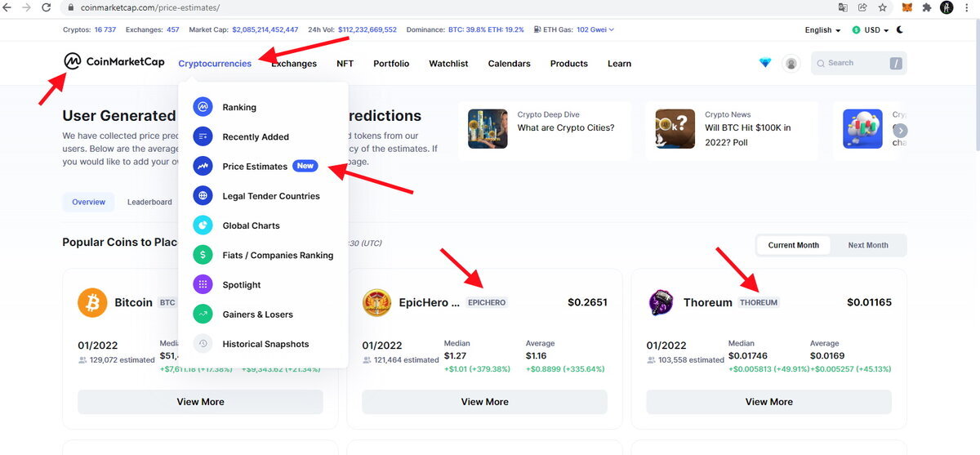
Task: Go to Watchlist page
Action: pos(448,64)
